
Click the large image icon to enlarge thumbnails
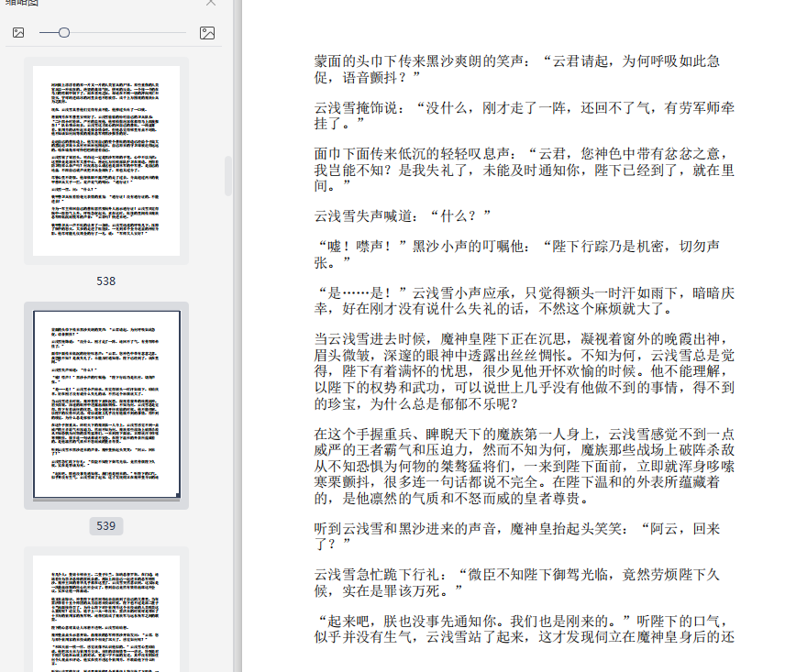tap(207, 33)
